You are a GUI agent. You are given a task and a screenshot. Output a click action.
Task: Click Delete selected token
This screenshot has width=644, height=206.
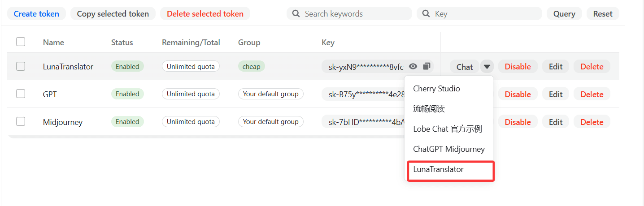[x=205, y=14]
